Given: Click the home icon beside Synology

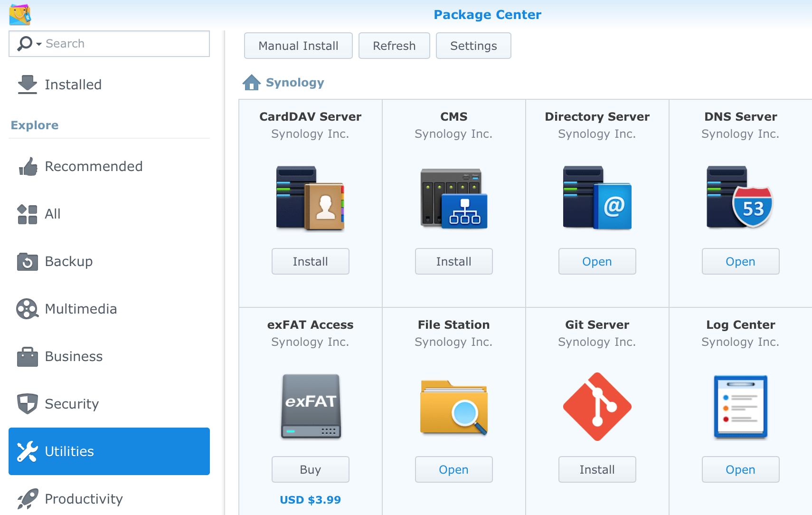Looking at the screenshot, I should [252, 83].
